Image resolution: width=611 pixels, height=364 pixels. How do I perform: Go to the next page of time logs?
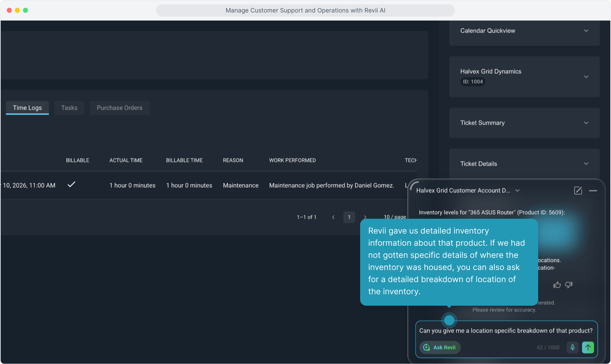click(x=365, y=217)
